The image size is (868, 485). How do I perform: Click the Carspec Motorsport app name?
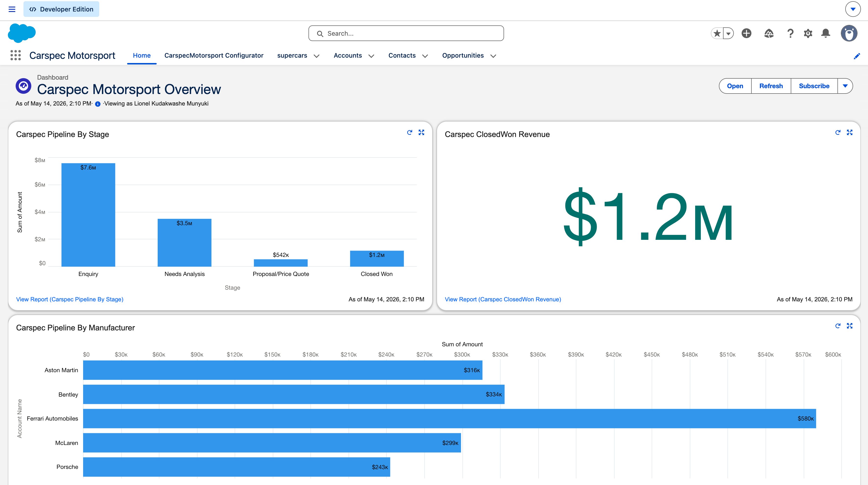[x=72, y=55]
